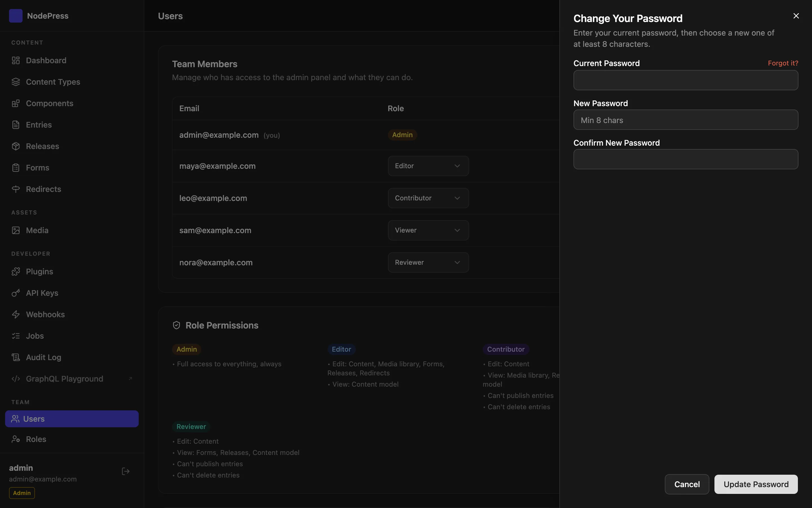Click the Entries document icon

16,125
